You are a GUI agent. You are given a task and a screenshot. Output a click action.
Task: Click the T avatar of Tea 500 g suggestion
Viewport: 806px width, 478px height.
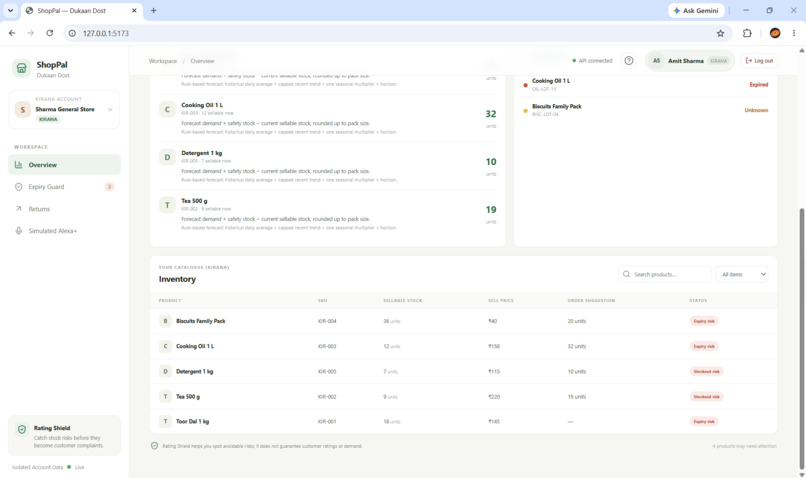tap(167, 205)
